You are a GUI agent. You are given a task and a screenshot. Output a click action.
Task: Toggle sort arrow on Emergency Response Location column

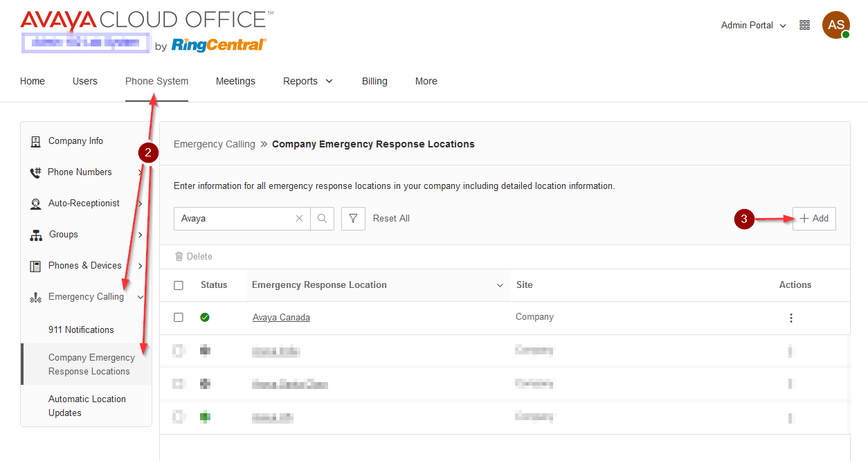coord(500,285)
